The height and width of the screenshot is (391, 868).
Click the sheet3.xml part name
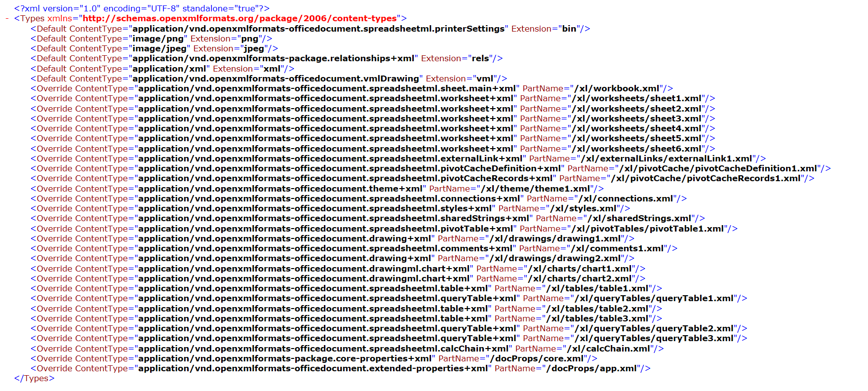click(637, 118)
